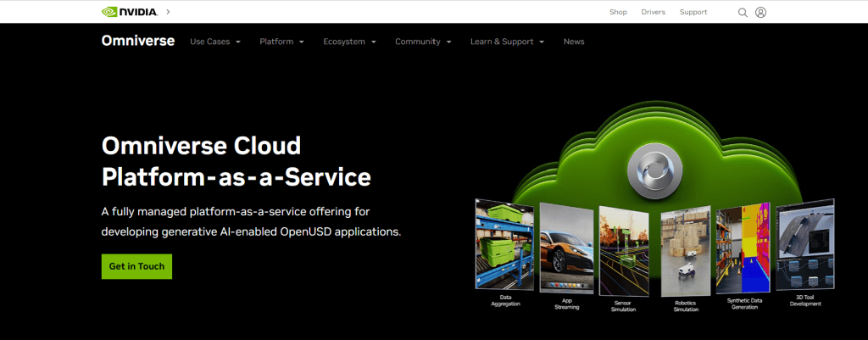Open the user account icon

(760, 13)
